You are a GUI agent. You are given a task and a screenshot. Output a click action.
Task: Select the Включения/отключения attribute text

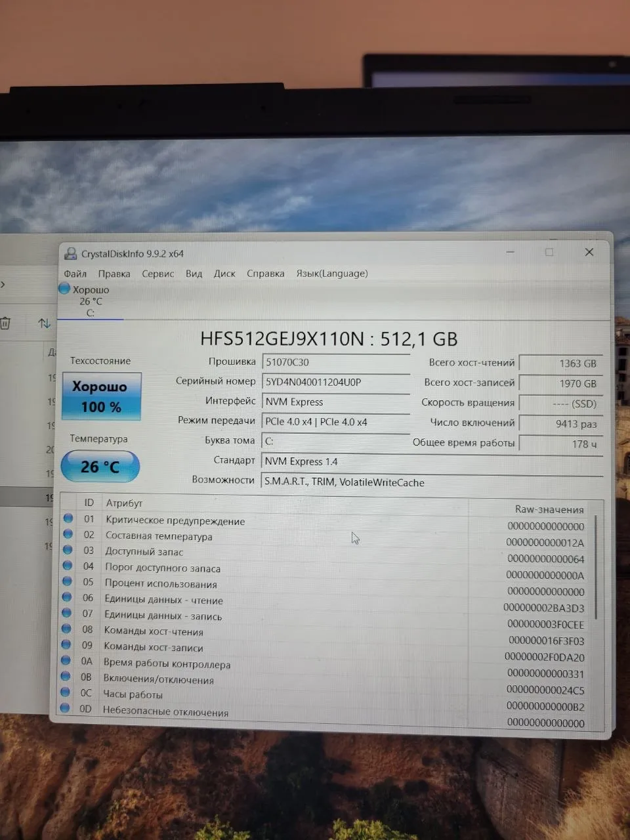tap(158, 680)
